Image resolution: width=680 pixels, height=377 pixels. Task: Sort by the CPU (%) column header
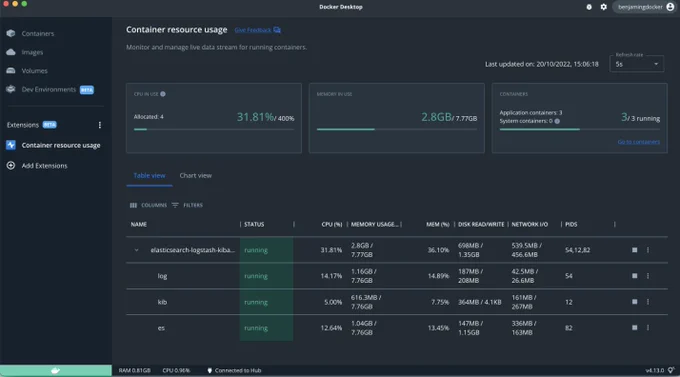(332, 224)
